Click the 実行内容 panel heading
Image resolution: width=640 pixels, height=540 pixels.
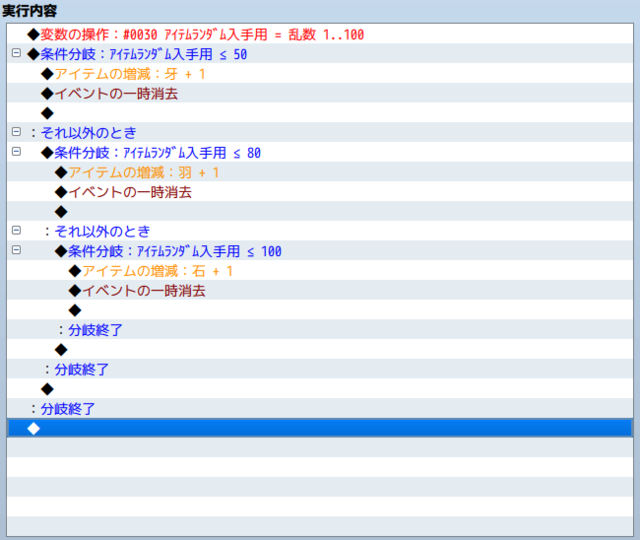(29, 11)
